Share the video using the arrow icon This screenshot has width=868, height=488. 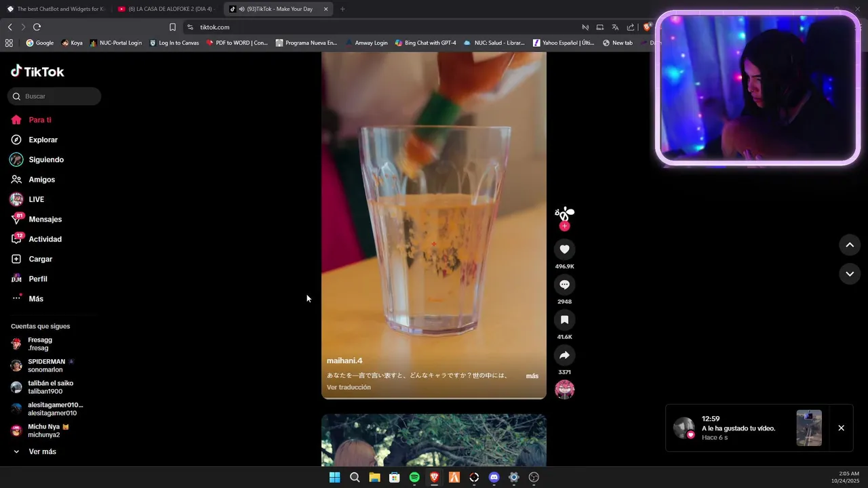tap(564, 355)
